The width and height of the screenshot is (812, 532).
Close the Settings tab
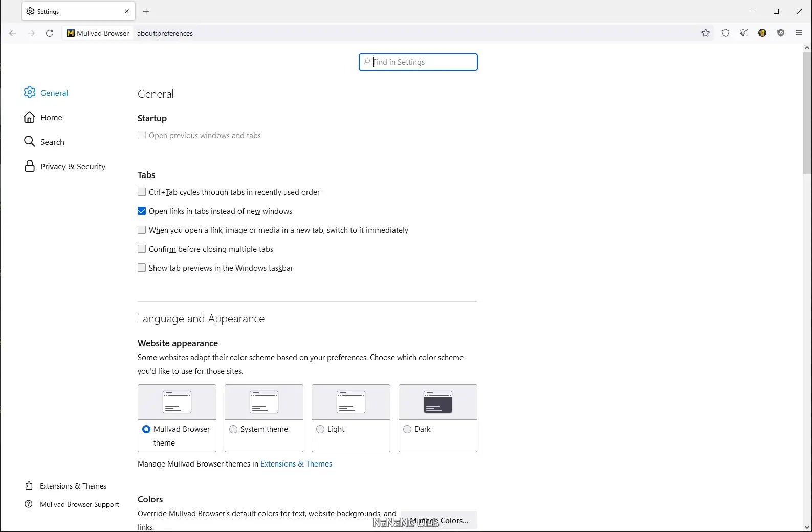(127, 11)
